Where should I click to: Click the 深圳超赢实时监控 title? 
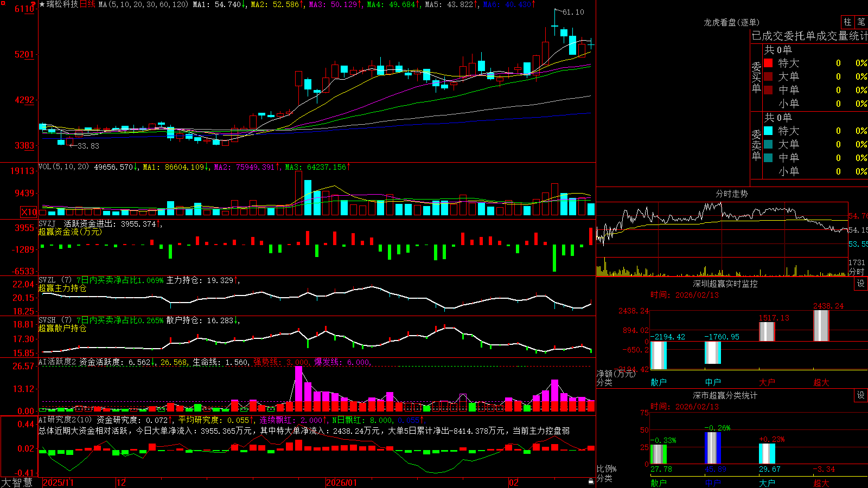[725, 284]
